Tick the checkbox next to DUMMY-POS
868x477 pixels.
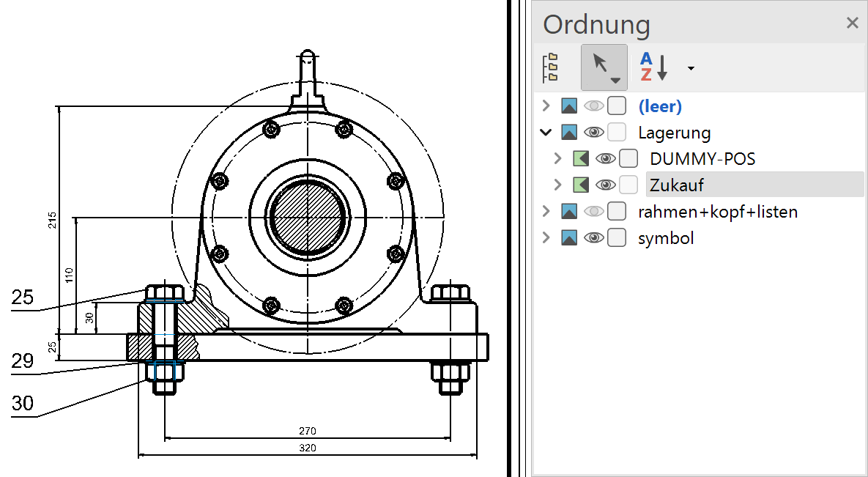628,159
